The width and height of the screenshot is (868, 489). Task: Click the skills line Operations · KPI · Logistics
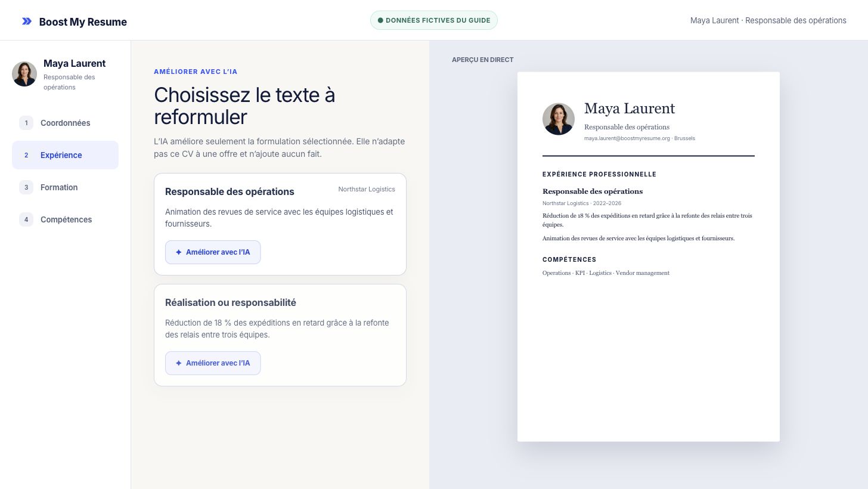pos(606,273)
